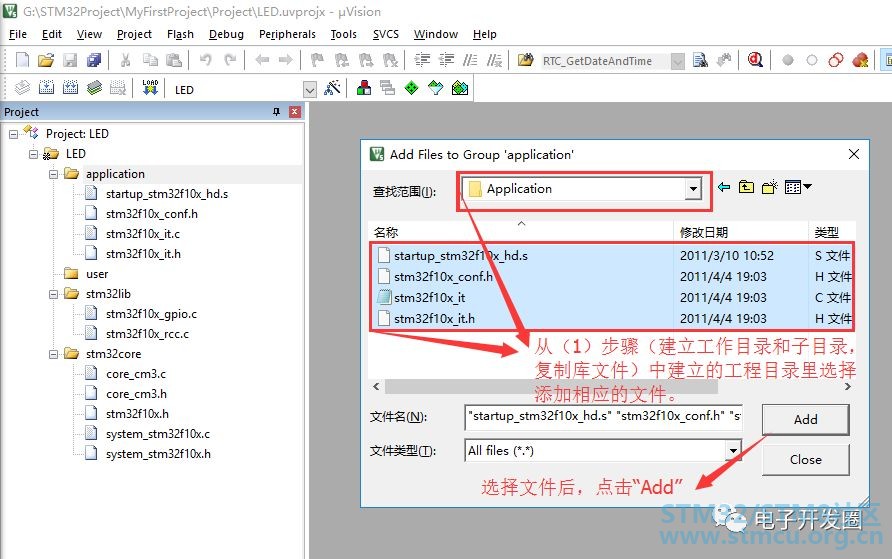Screen dimensions: 892x559
Task: Select stm32f10x_rcc.c in project tree
Action: [x=147, y=334]
